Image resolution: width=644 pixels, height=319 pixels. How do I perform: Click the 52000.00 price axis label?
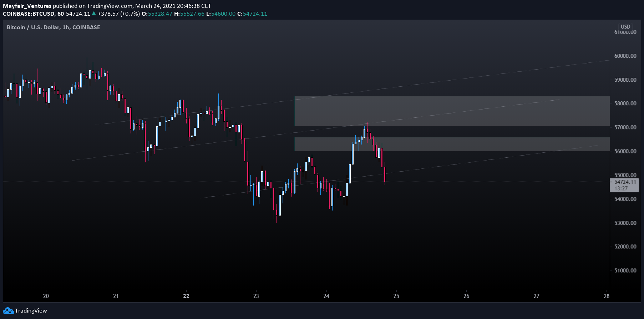[x=625, y=247]
